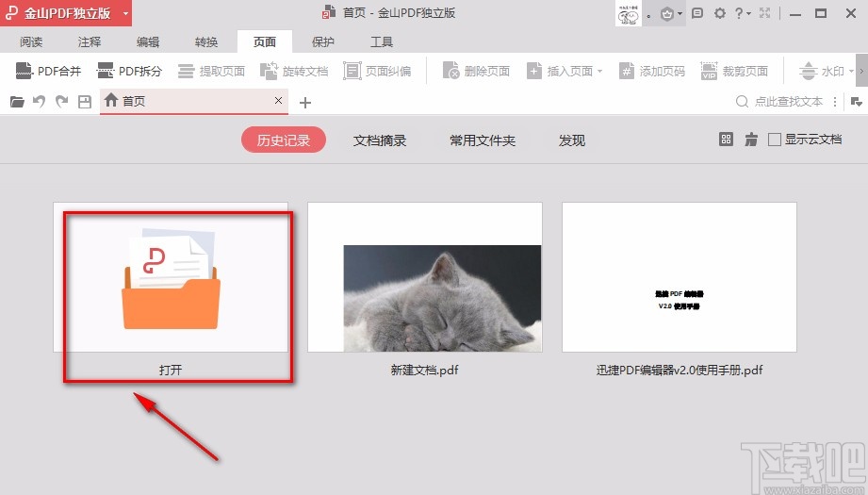Switch to 保护 ribbon tab
This screenshot has width=868, height=495.
(323, 41)
